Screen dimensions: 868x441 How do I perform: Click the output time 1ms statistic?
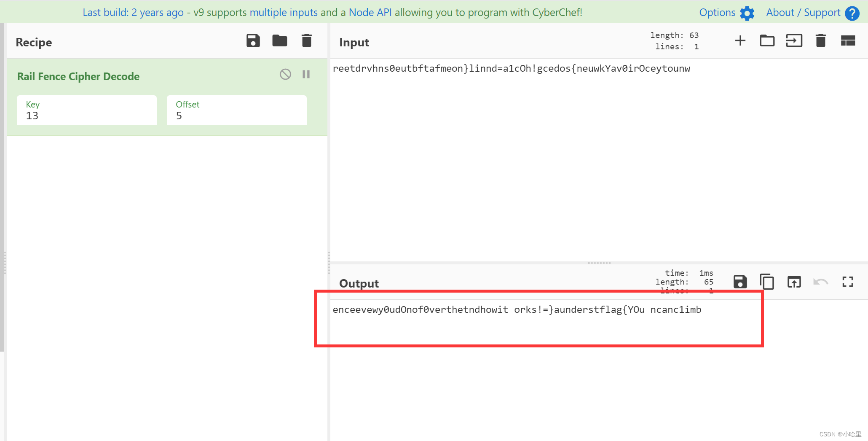point(689,273)
